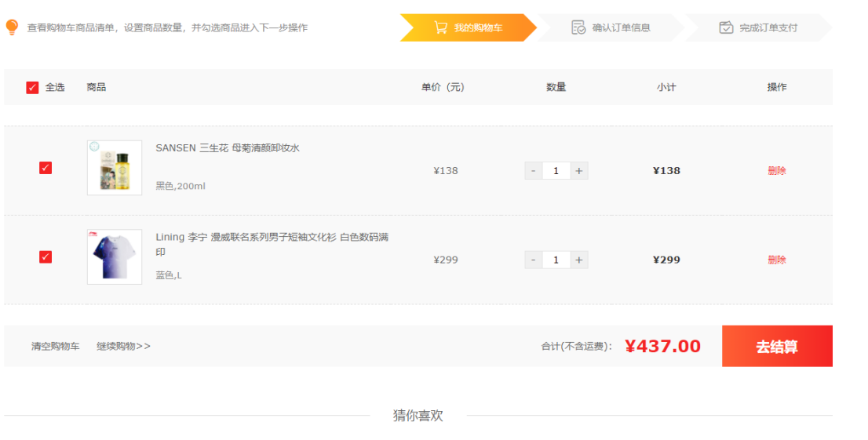The image size is (868, 440).
Task: Click the complete payment step icon
Action: 726,27
